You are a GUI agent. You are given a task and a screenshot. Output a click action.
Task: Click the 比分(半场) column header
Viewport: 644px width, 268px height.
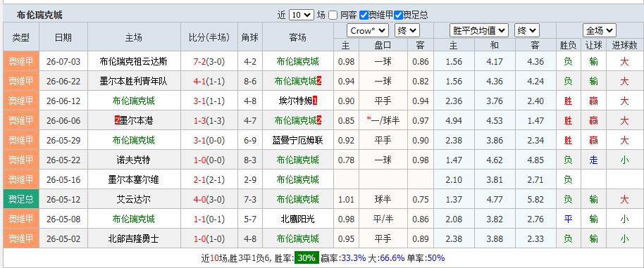(x=209, y=38)
